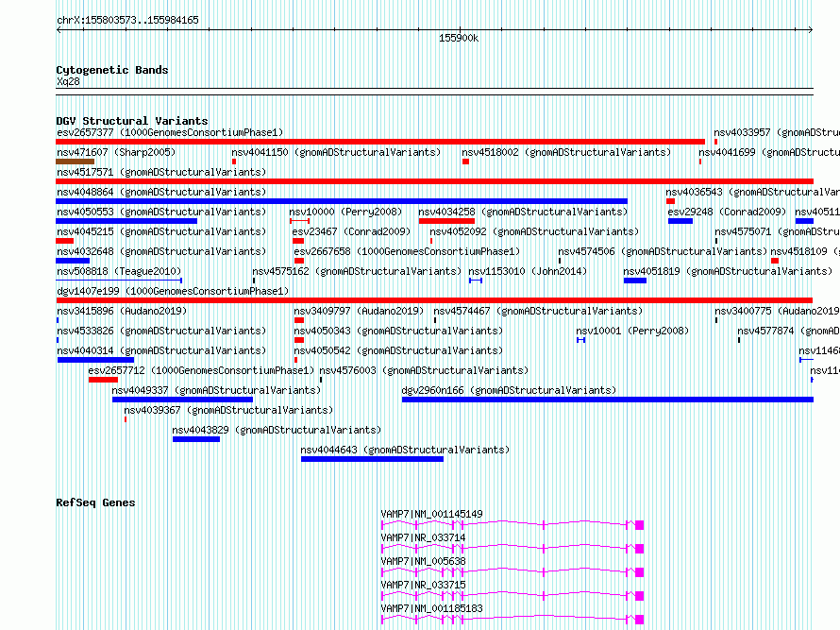Click esv2657712 variant label
The width and height of the screenshot is (840, 630).
201,370
